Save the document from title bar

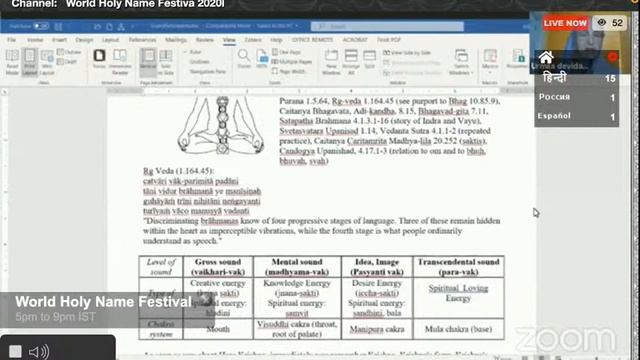[x=58, y=27]
